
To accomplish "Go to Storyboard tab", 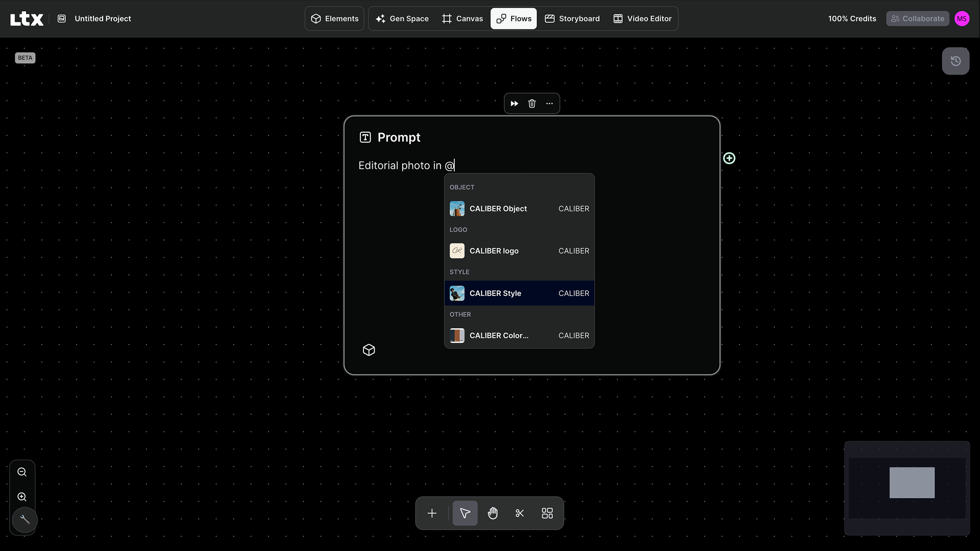I will (572, 18).
